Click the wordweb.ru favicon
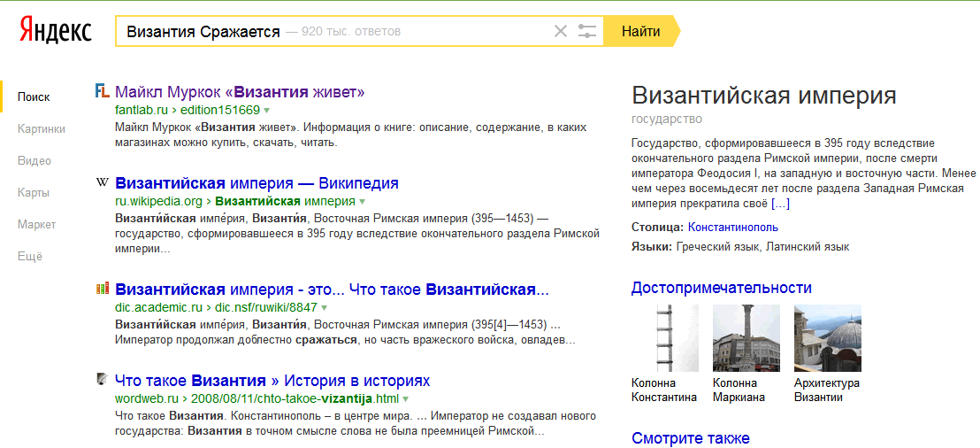The height and width of the screenshot is (448, 980). [102, 379]
